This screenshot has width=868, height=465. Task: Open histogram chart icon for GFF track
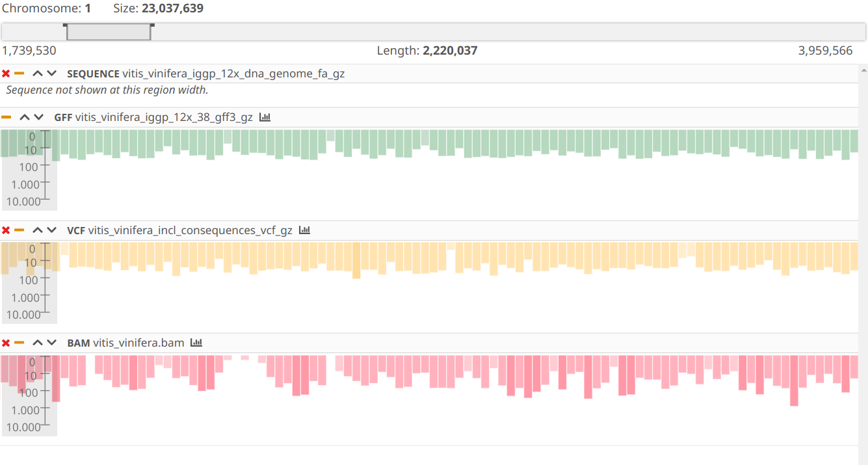click(265, 118)
